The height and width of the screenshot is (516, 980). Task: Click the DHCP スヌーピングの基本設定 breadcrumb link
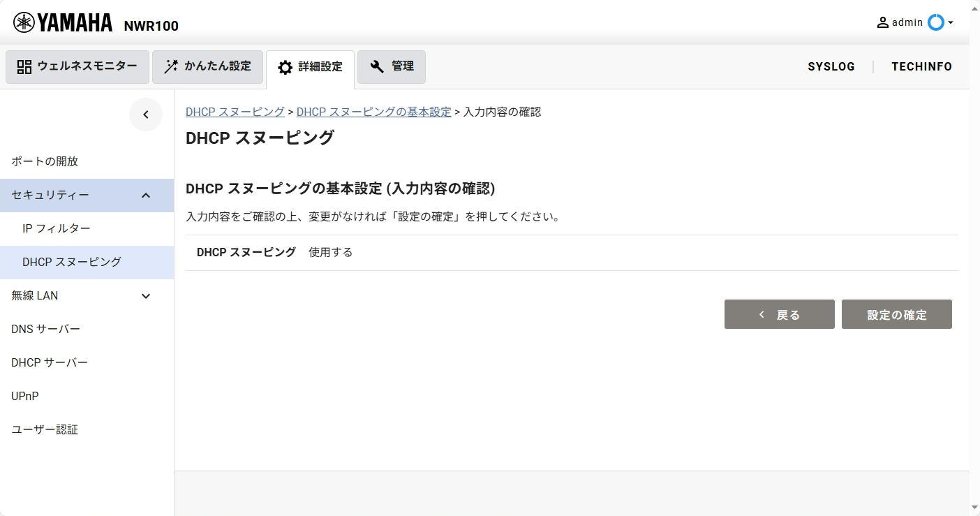pyautogui.click(x=373, y=112)
